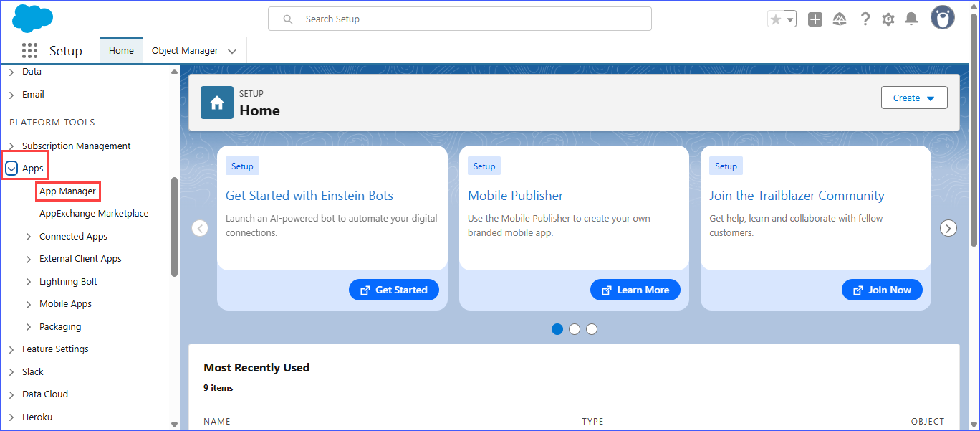Viewport: 980px width, 431px height.
Task: Open the Help question mark icon
Action: point(865,19)
